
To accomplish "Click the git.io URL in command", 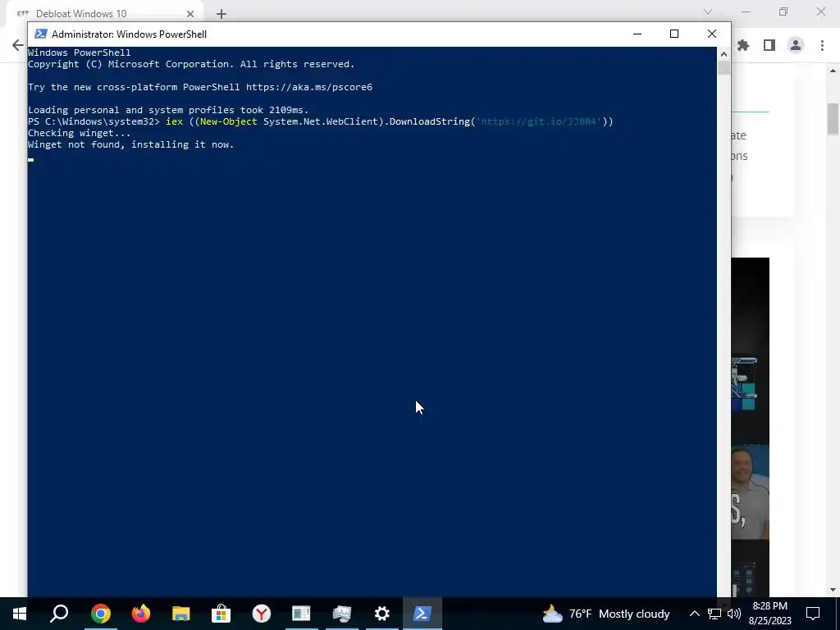I will [x=539, y=121].
